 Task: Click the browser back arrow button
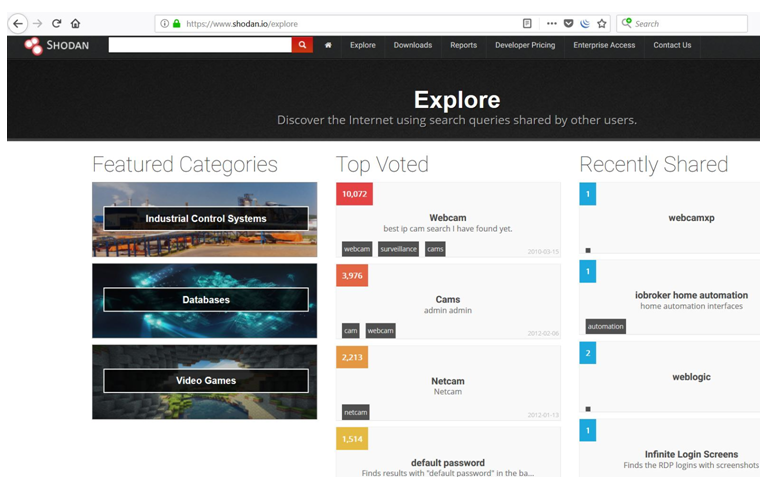pyautogui.click(x=17, y=23)
